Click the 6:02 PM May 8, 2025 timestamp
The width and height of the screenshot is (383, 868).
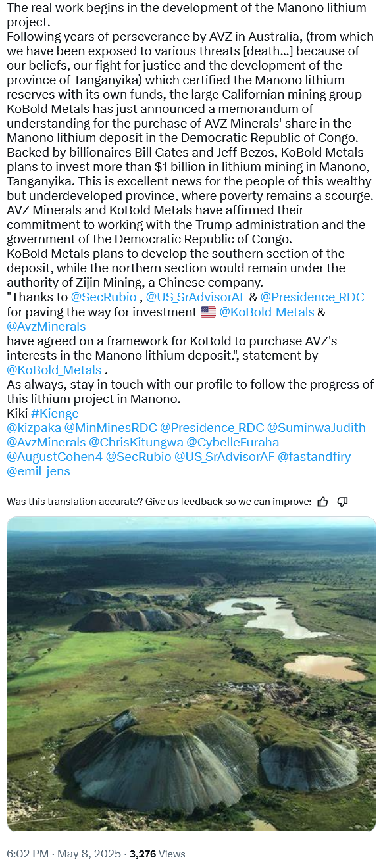point(64,854)
